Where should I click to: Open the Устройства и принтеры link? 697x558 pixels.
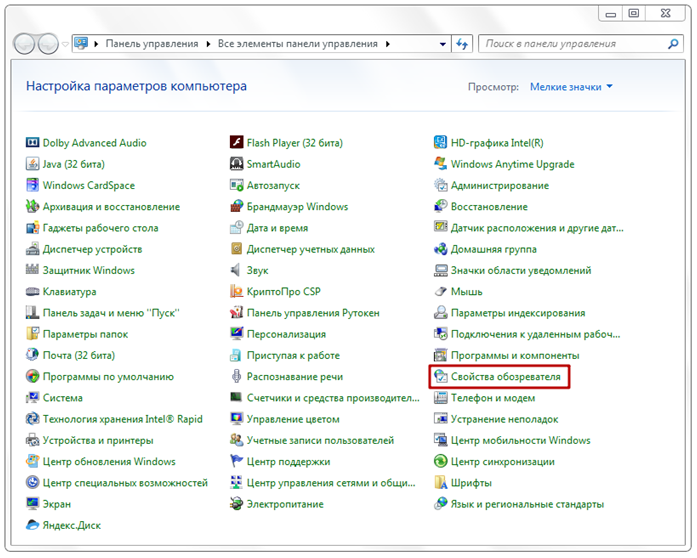click(x=98, y=440)
